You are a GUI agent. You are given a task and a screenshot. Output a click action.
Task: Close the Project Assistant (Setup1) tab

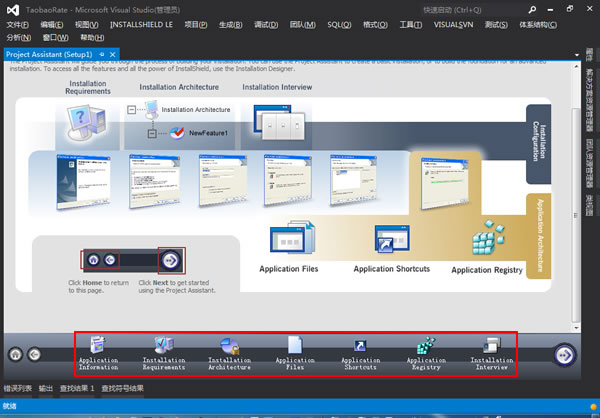click(112, 54)
